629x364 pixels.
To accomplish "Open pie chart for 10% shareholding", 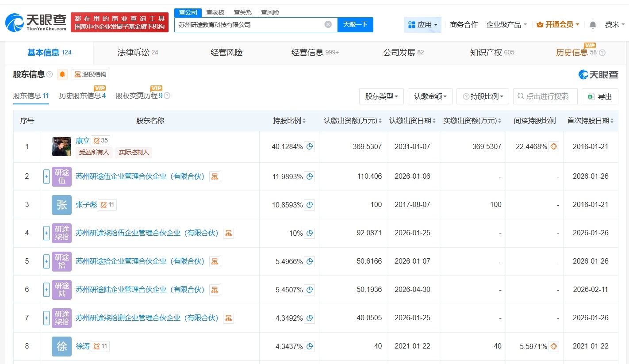I will click(310, 233).
